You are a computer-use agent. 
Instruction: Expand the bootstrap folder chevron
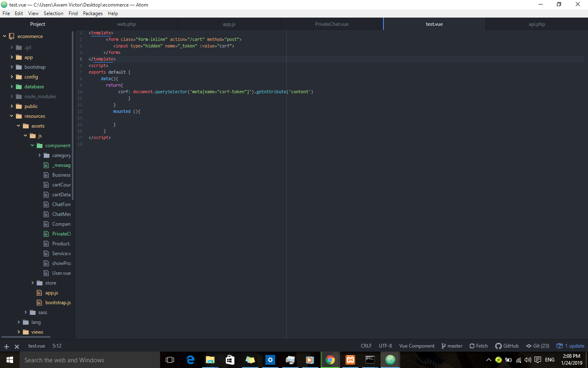(x=11, y=67)
